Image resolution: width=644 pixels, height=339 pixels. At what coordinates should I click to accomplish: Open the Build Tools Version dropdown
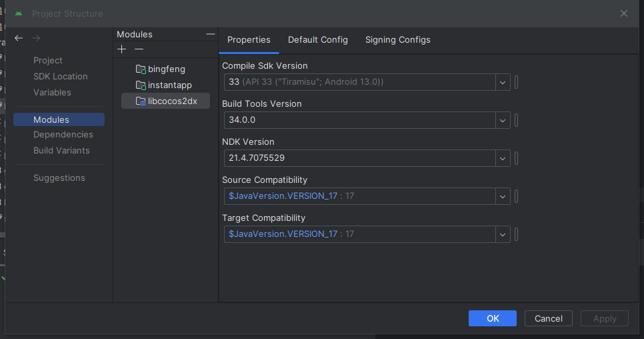click(503, 120)
